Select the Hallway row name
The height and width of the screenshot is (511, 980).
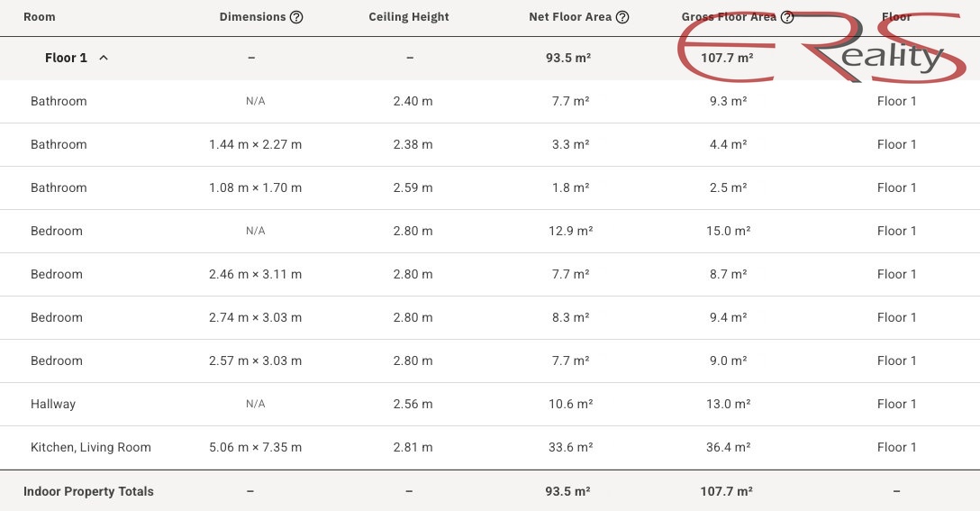[x=53, y=404]
